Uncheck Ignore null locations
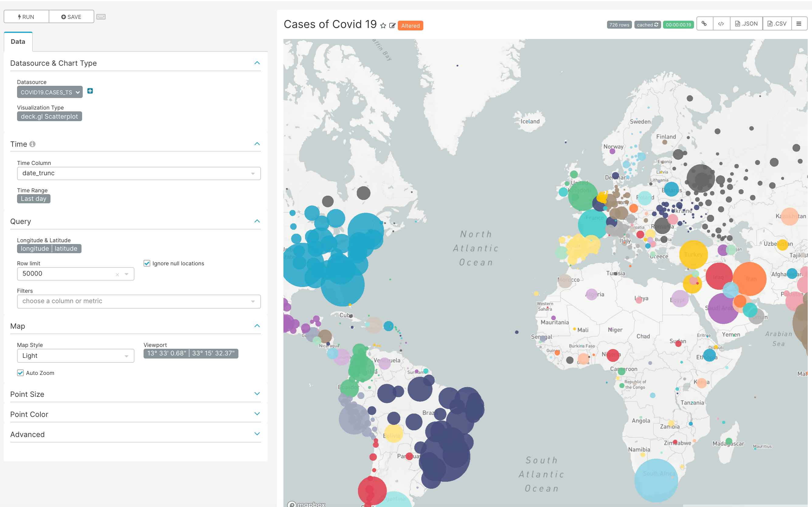This screenshot has width=812, height=507. (x=147, y=264)
